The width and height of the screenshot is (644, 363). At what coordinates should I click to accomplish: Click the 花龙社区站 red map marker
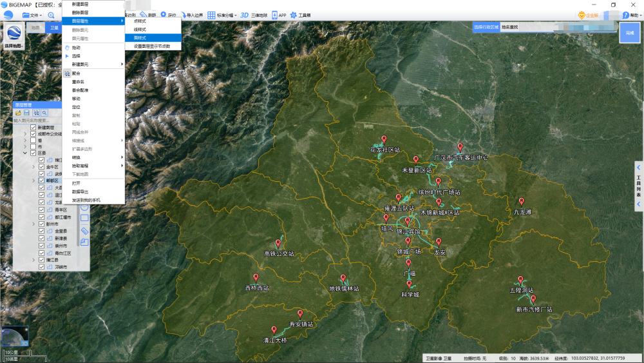384,139
